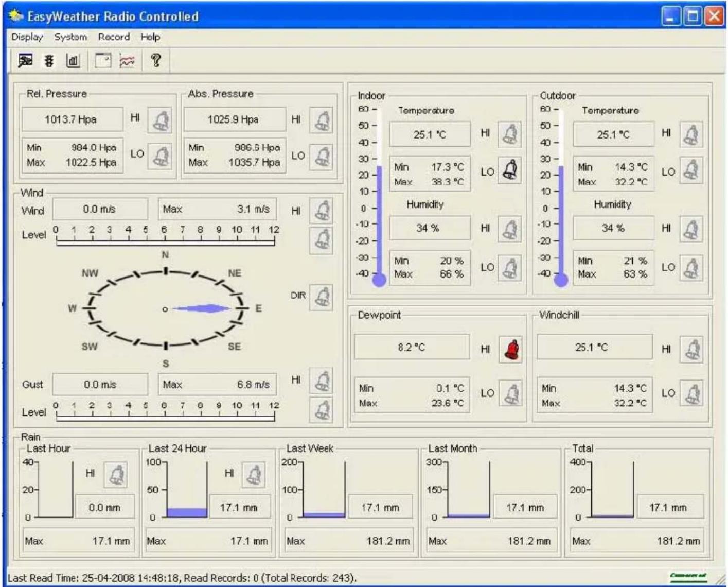Toggle the bell beside the Gust Level scale

tap(322, 409)
